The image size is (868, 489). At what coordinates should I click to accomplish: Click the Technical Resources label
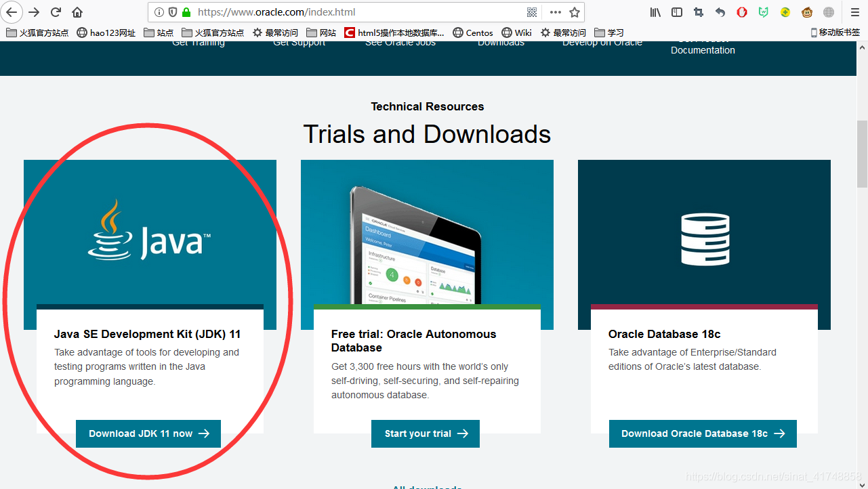428,106
